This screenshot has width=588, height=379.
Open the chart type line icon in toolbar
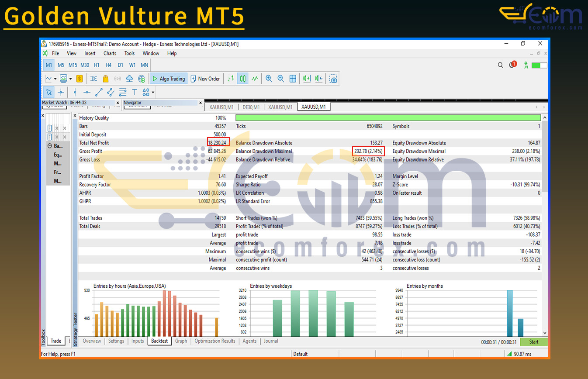[x=48, y=79]
